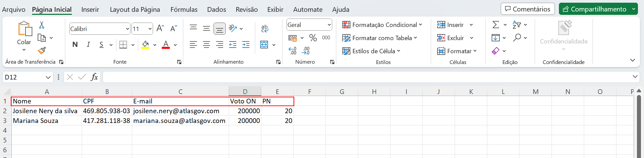
Task: Click the Find and Select magnifier icon
Action: [x=517, y=37]
